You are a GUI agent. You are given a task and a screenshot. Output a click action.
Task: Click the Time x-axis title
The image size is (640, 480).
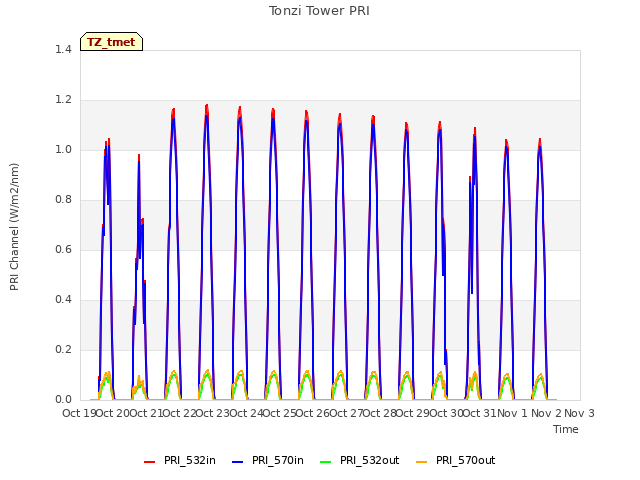(x=565, y=429)
